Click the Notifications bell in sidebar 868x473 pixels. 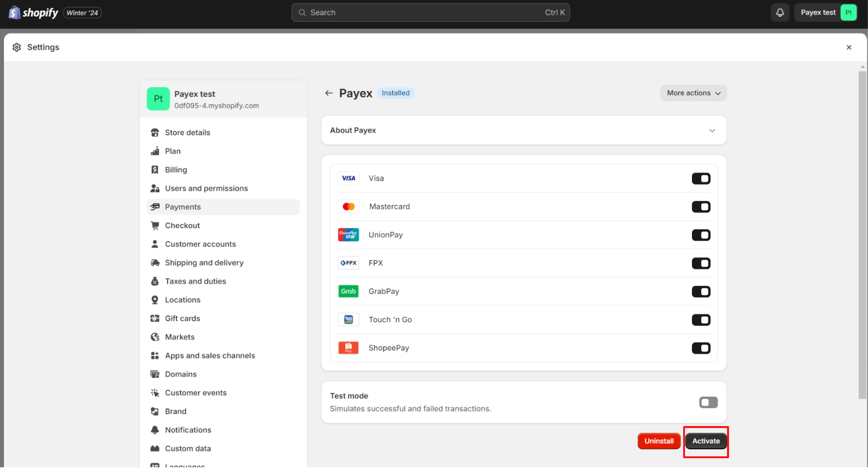(155, 430)
